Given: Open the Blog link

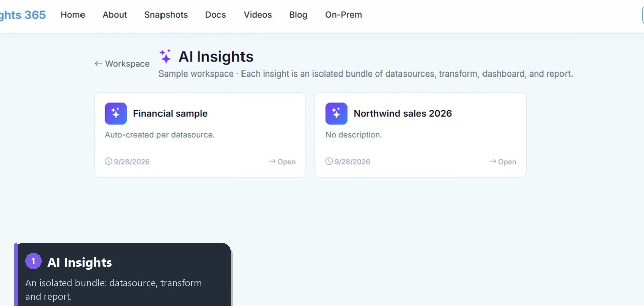Looking at the screenshot, I should (298, 15).
